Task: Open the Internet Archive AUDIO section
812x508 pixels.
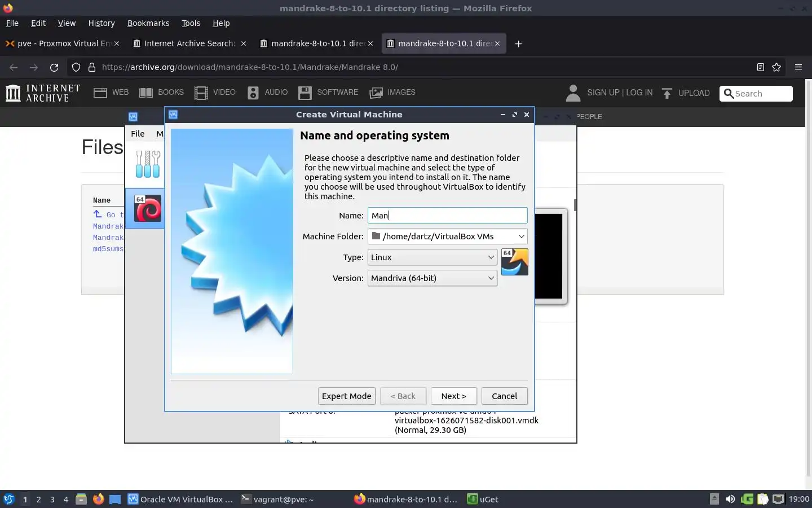Action: click(267, 93)
